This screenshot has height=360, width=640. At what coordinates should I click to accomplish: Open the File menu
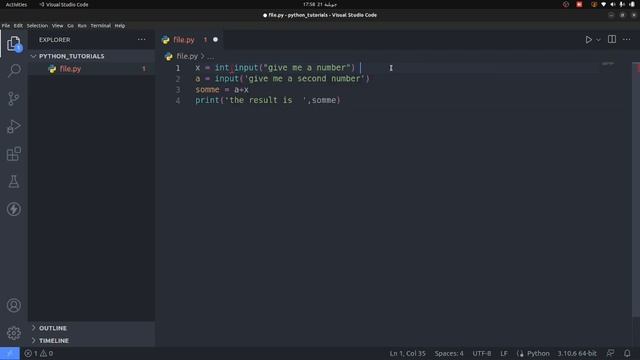coord(6,25)
